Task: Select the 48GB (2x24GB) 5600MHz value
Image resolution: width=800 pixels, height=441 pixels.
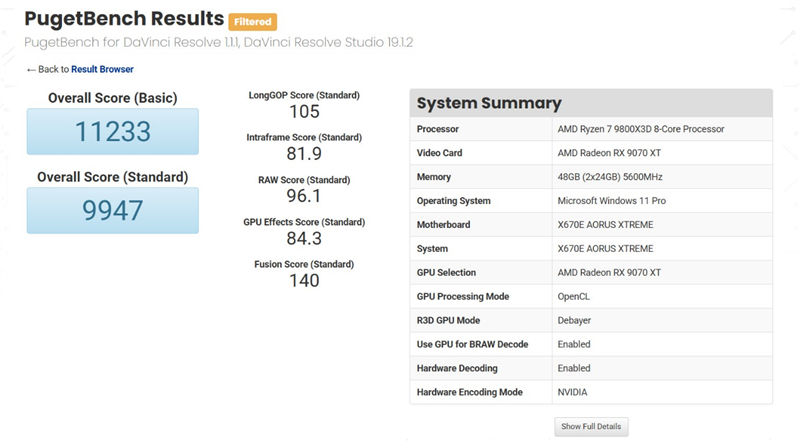Action: click(x=610, y=177)
